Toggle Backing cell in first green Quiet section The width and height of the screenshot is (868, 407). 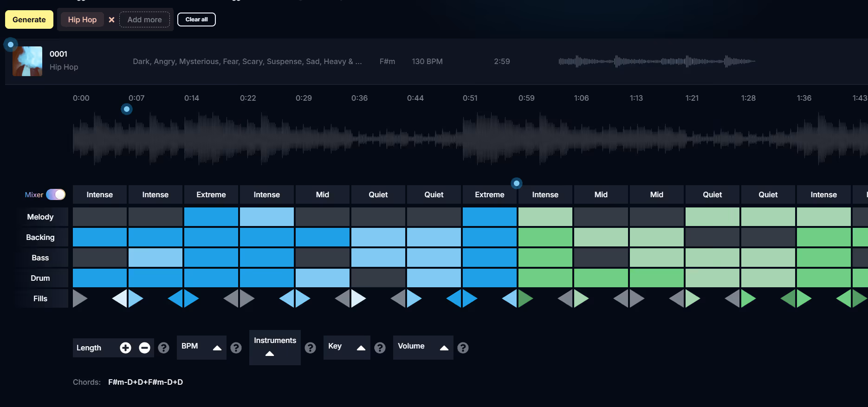[x=713, y=237]
